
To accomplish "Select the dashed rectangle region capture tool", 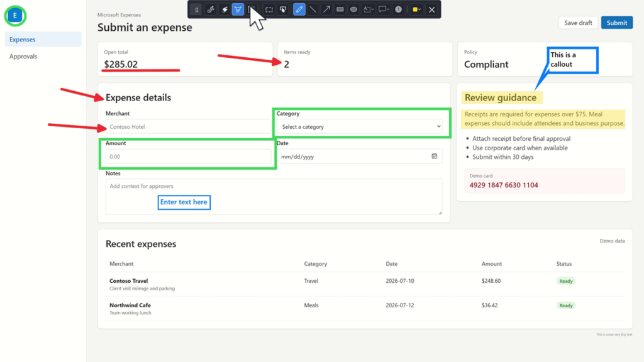I will point(269,9).
